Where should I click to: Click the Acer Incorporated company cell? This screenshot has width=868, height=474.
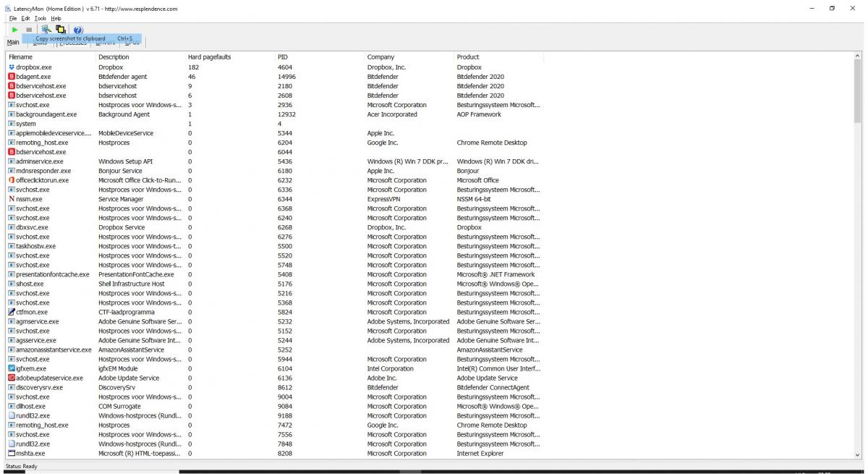[392, 114]
